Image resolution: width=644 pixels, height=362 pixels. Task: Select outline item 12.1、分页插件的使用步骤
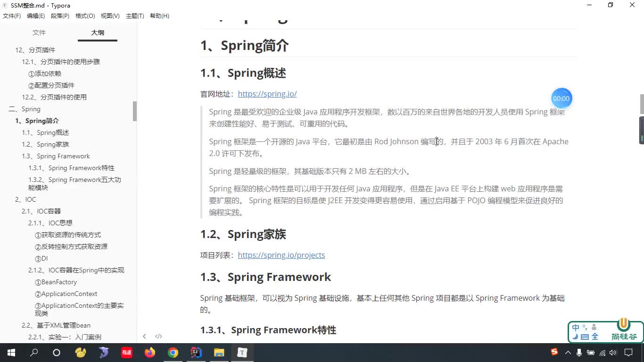point(61,62)
